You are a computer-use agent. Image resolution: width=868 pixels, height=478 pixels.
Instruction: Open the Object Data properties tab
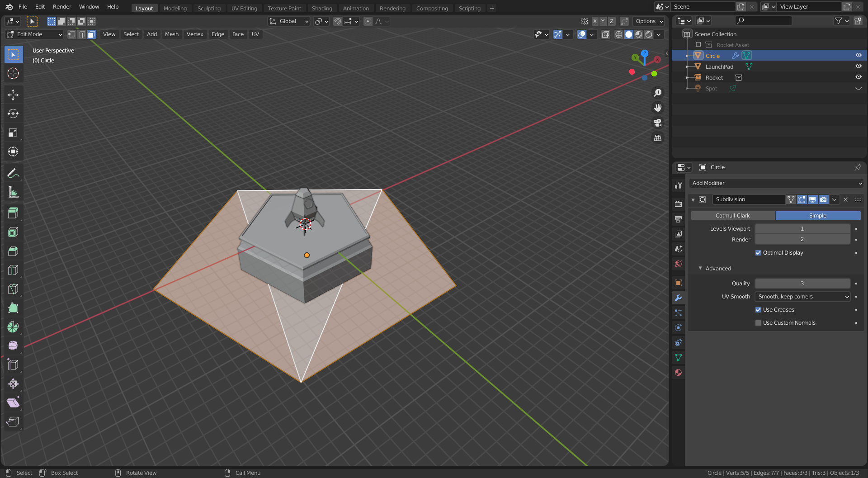tap(678, 358)
